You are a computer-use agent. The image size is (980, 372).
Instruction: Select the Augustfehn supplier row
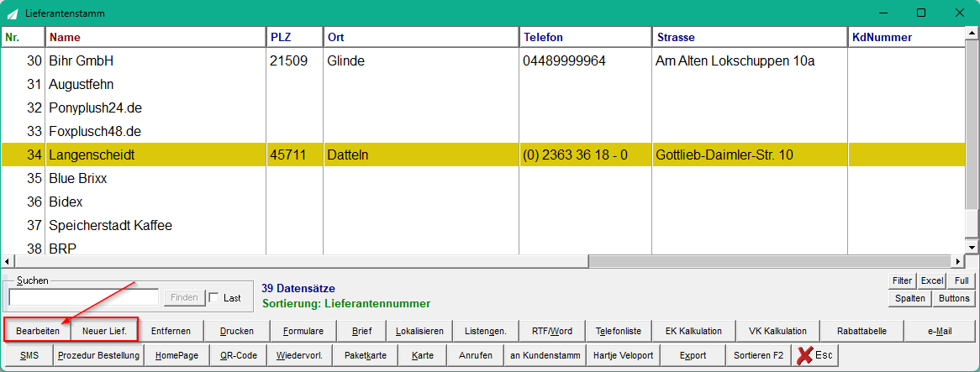click(x=484, y=84)
